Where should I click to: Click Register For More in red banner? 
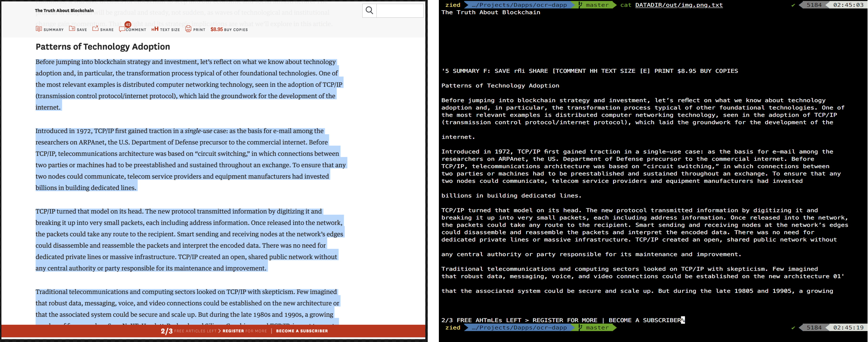click(x=244, y=331)
